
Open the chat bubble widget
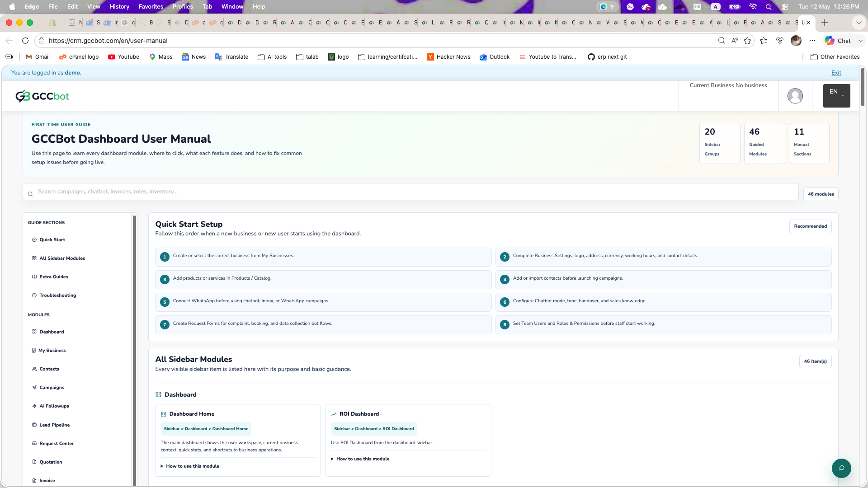[x=841, y=468]
